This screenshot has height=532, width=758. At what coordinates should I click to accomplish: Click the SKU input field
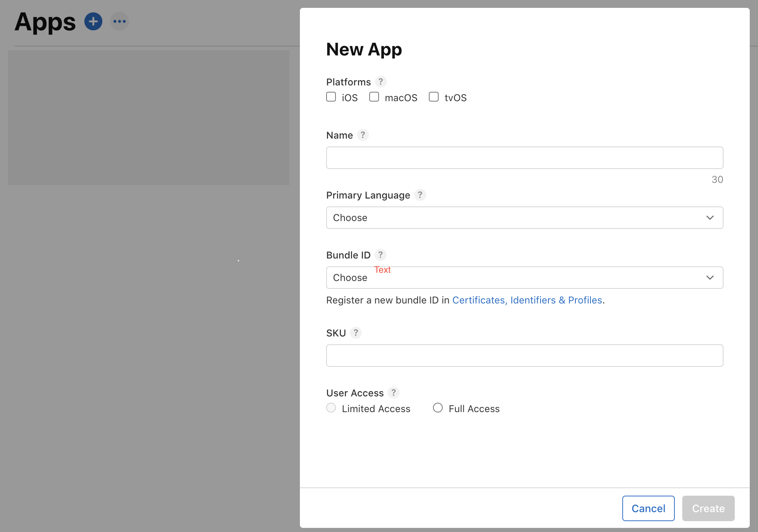click(x=525, y=355)
